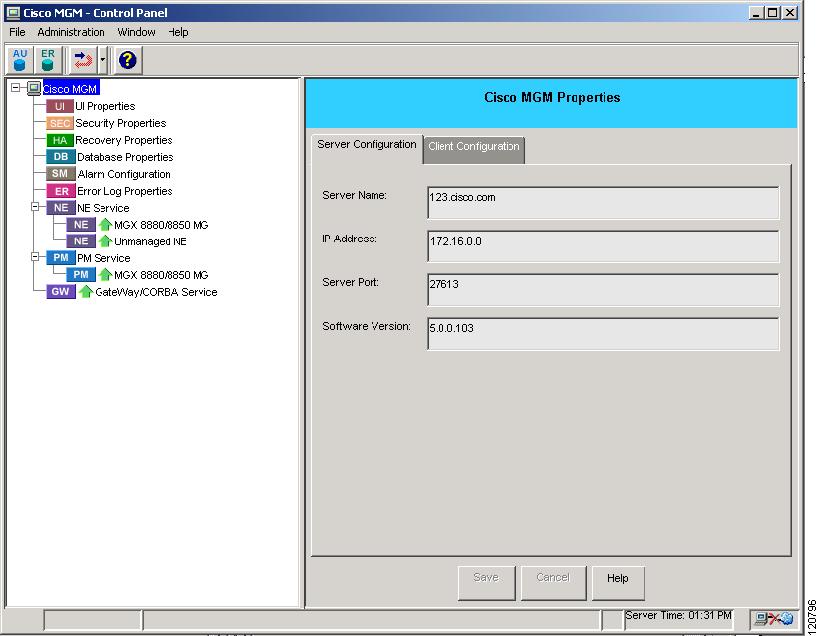Click the ER icon for Error Log Properties
The width and height of the screenshot is (821, 636).
61,191
